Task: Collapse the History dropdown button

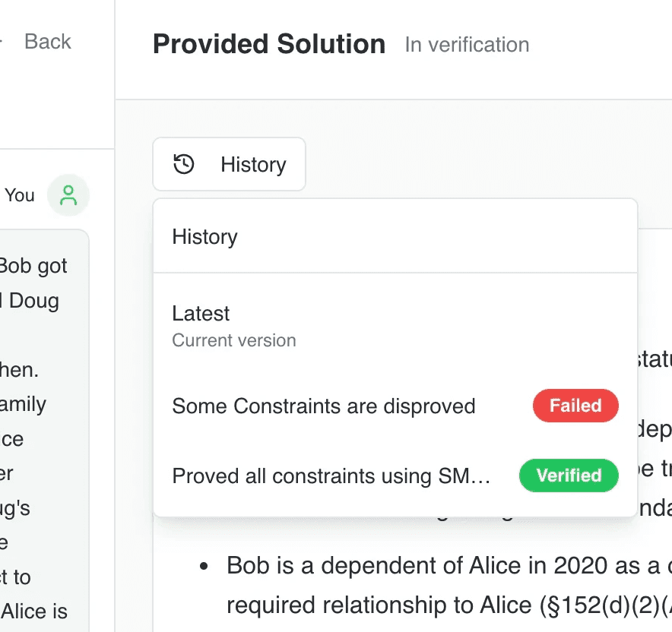Action: (x=229, y=164)
